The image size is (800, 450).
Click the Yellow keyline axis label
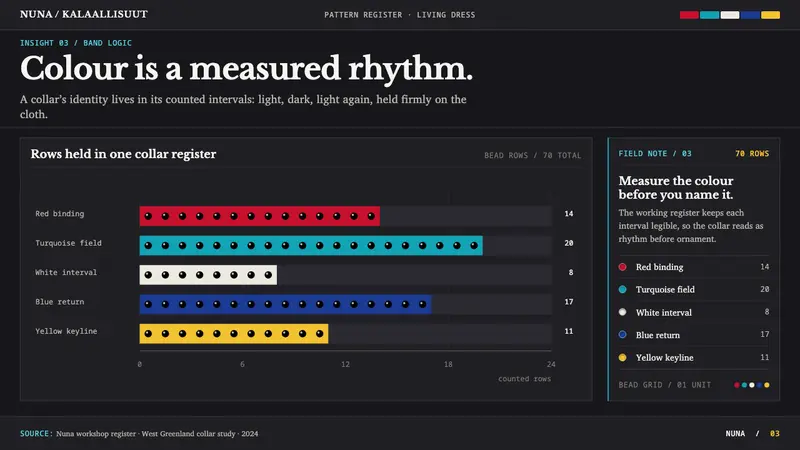click(x=66, y=331)
